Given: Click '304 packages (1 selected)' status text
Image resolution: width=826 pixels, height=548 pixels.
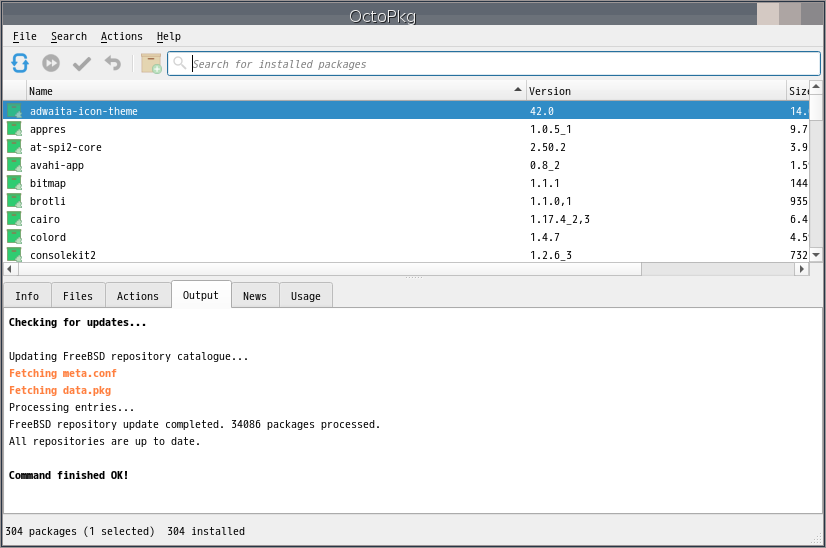Looking at the screenshot, I should (80, 531).
